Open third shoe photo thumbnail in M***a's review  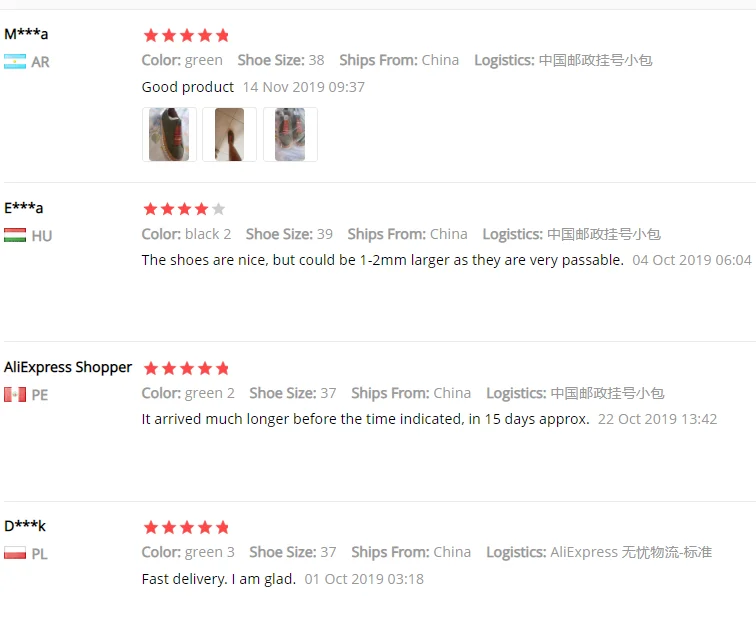pyautogui.click(x=290, y=134)
